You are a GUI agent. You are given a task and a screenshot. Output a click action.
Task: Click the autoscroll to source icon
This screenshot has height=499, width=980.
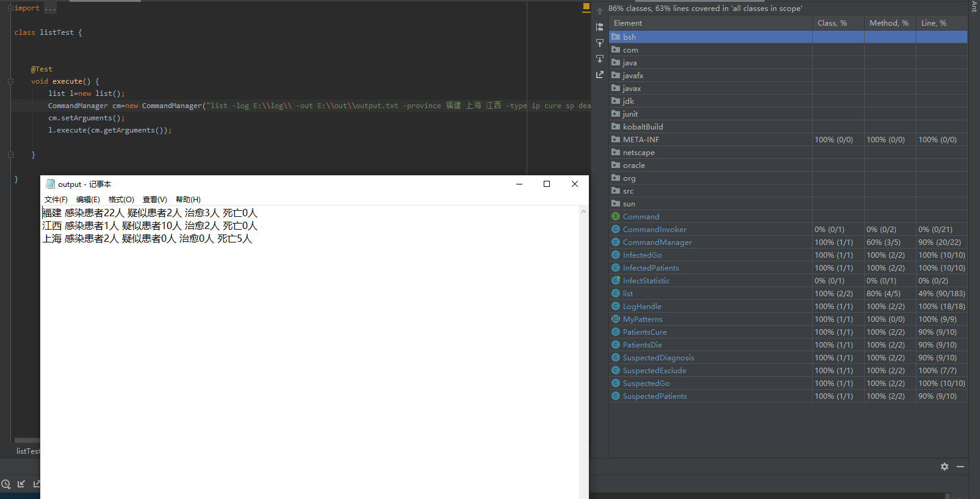599,43
